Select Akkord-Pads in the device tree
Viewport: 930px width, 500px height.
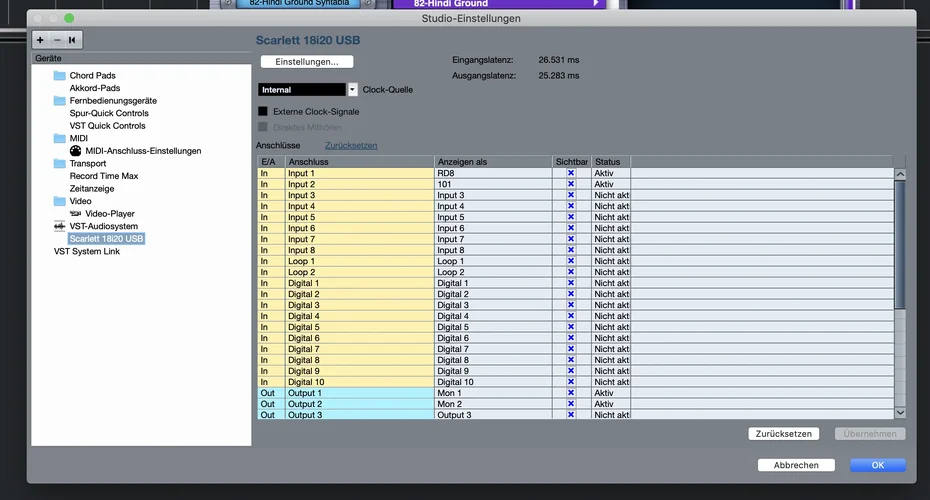point(95,88)
